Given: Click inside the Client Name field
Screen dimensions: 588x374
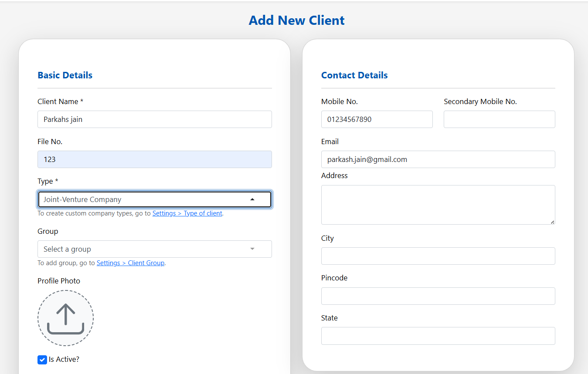Looking at the screenshot, I should (155, 119).
